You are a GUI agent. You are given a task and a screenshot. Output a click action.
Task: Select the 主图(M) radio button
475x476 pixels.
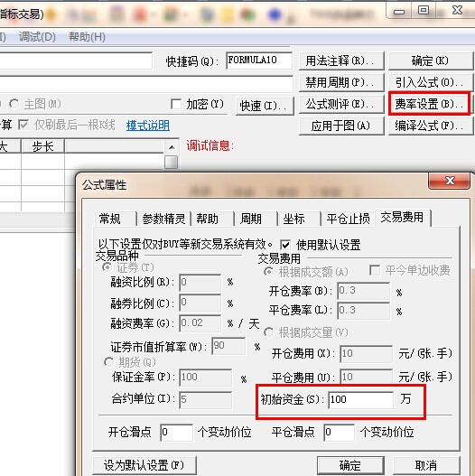pos(14,104)
